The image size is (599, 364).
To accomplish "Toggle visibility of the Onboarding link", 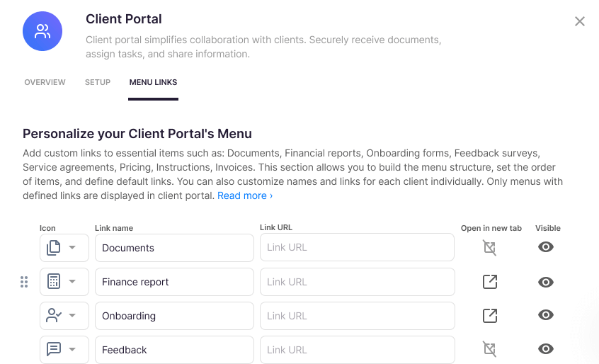I will 545,315.
